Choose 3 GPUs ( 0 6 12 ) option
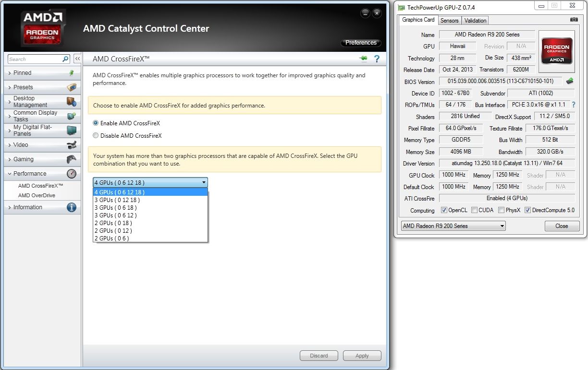588x370 pixels. click(150, 215)
